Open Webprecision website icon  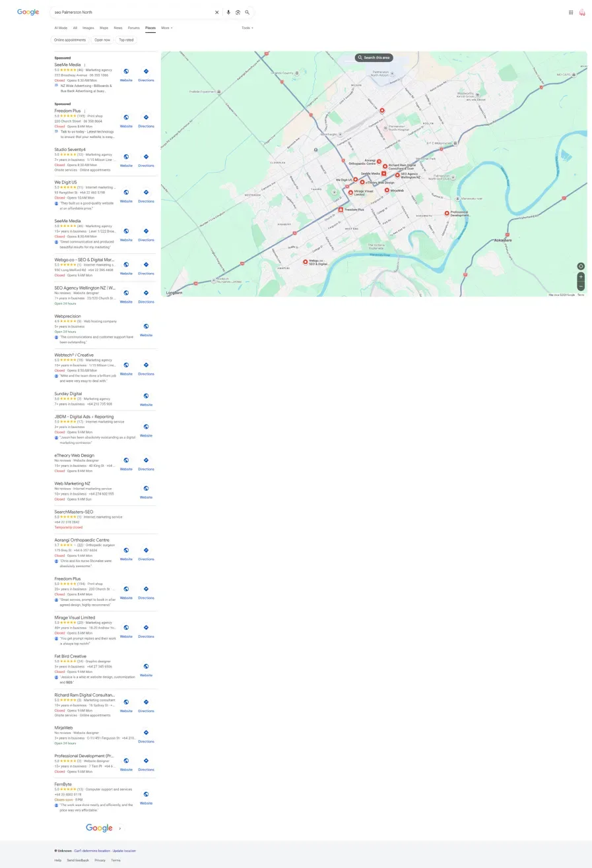click(146, 326)
